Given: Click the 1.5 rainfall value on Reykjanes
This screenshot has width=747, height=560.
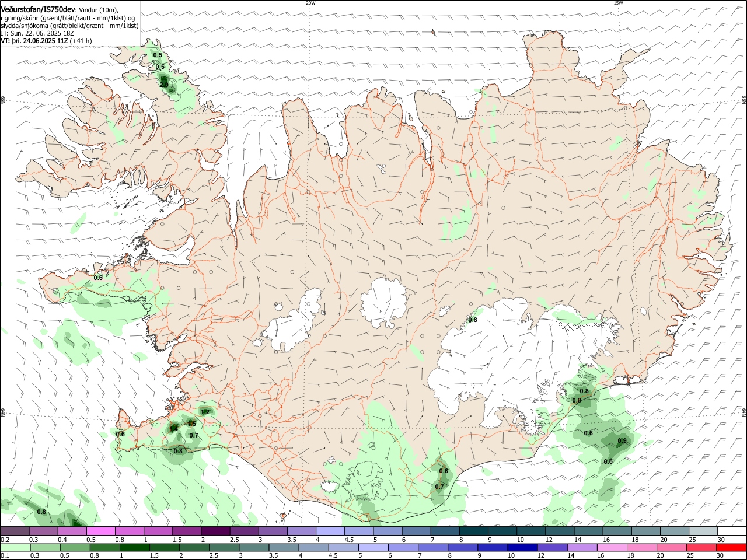Looking at the screenshot, I should point(192,423).
